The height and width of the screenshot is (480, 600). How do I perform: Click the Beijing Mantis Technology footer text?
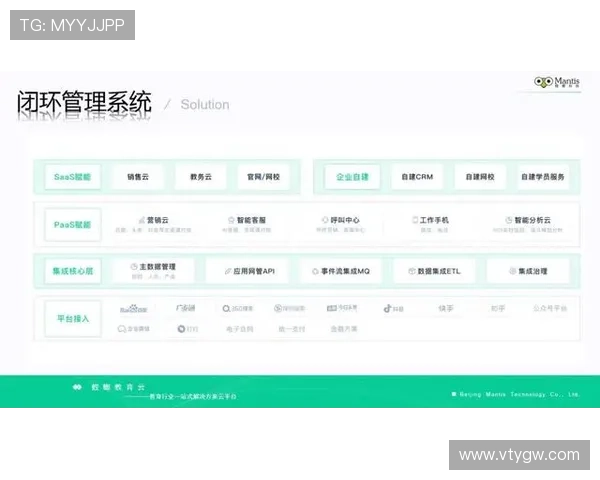519,394
